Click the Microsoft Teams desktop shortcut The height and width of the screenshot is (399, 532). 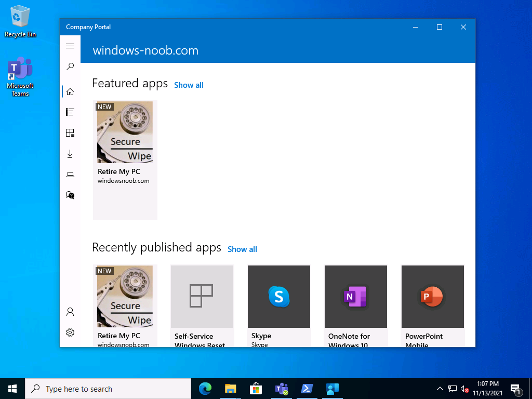tap(20, 77)
